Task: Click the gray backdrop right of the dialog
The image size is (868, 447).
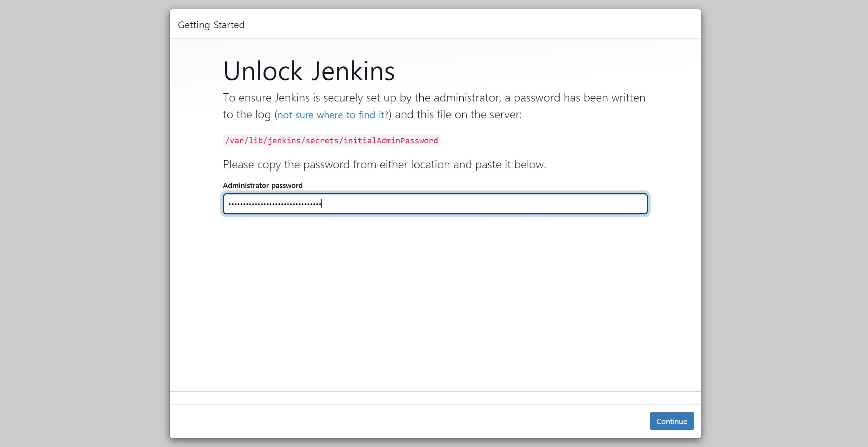Action: point(784,223)
